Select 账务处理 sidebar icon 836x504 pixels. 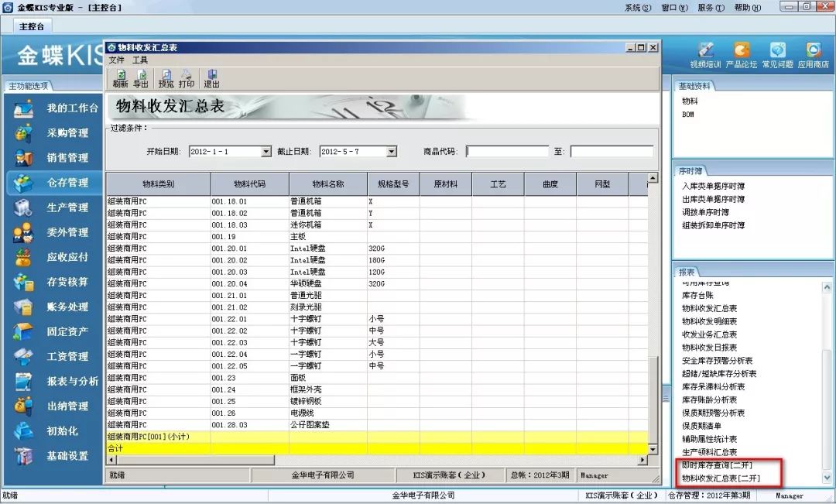[x=23, y=307]
